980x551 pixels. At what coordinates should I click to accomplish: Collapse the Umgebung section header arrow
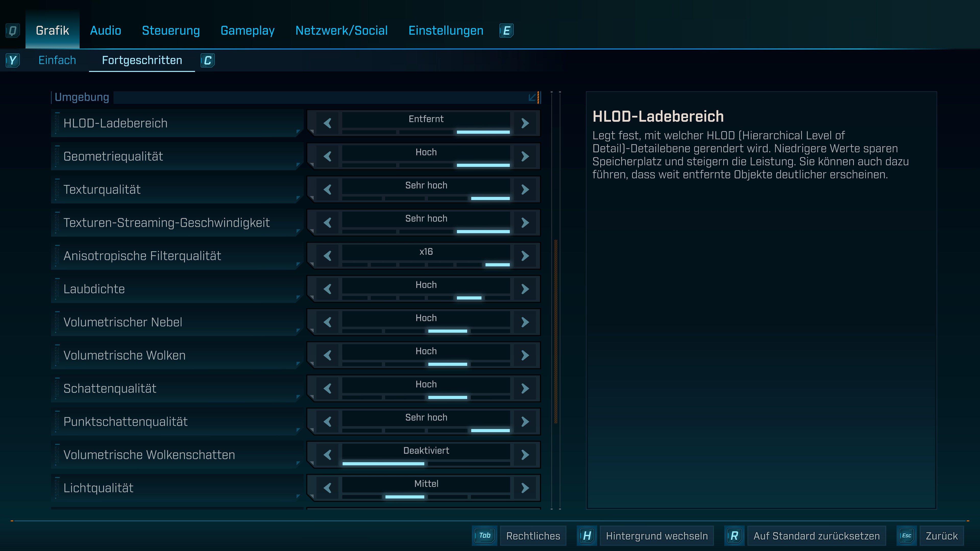(533, 97)
